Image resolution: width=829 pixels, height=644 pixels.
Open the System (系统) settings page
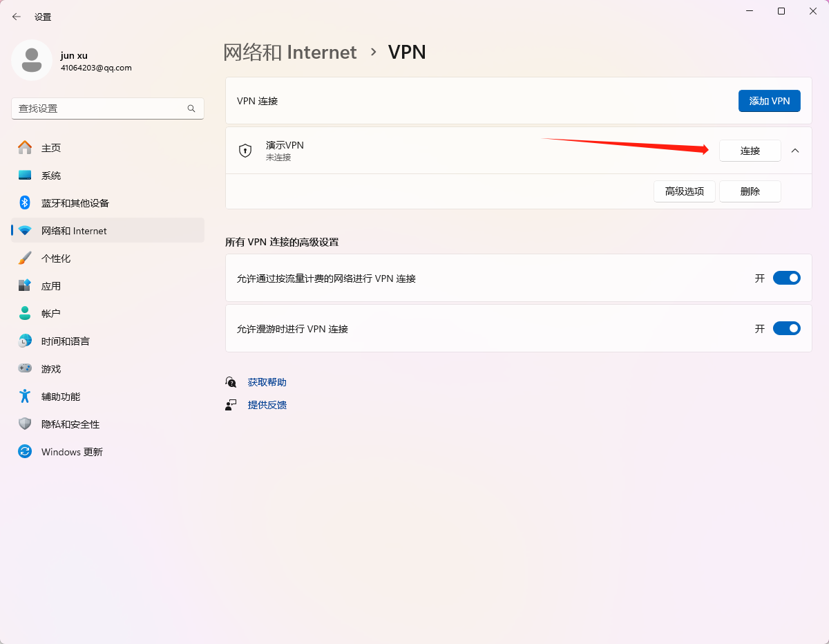(51, 176)
